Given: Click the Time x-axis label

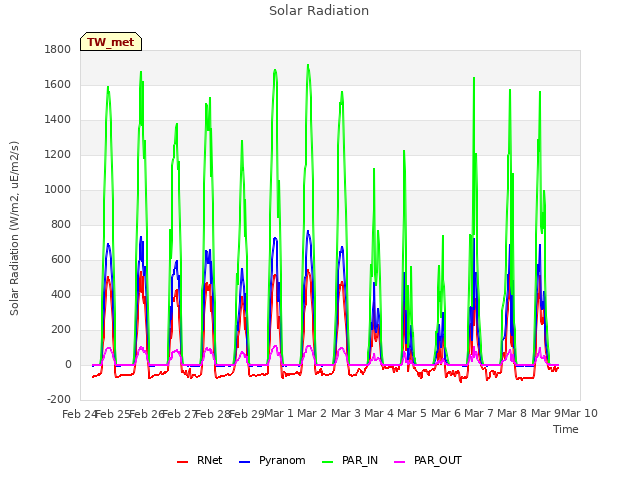Looking at the screenshot, I should pyautogui.click(x=566, y=429).
